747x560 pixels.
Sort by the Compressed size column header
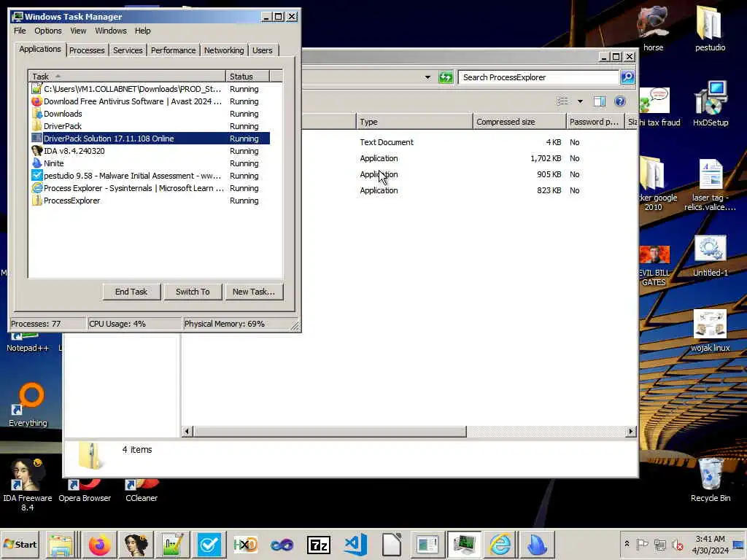(519, 122)
